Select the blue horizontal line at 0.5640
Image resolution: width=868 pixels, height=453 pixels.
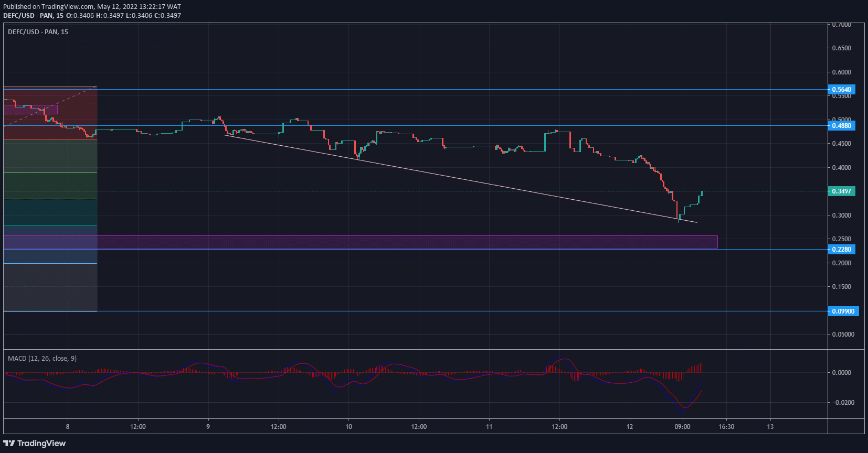[x=415, y=90]
